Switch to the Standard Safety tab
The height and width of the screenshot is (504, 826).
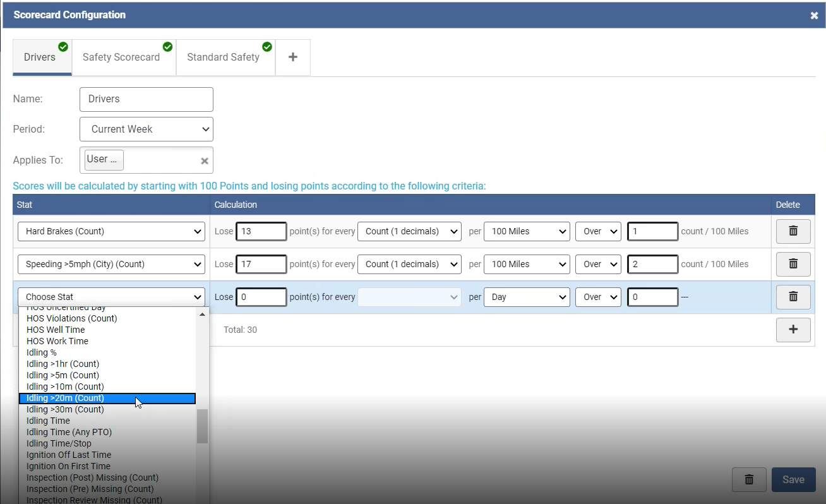click(222, 57)
